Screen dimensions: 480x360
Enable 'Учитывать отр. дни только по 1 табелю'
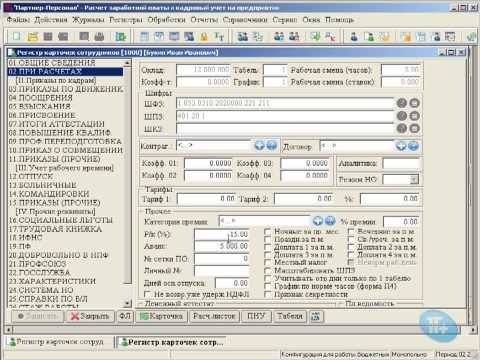click(267, 278)
